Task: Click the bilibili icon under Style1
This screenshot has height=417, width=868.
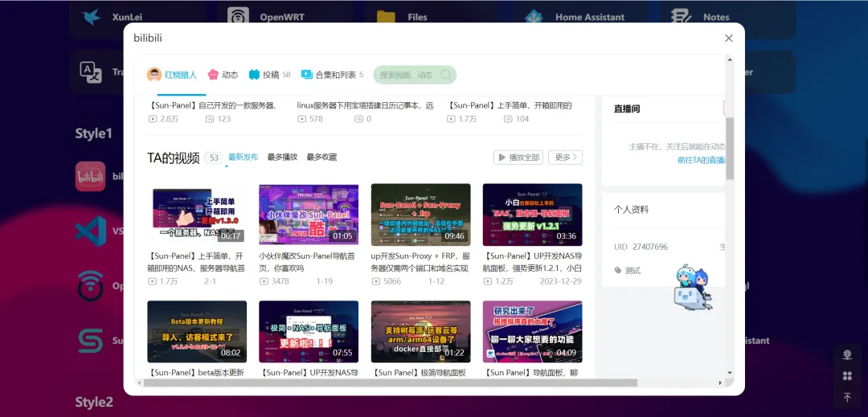Action: tap(90, 177)
